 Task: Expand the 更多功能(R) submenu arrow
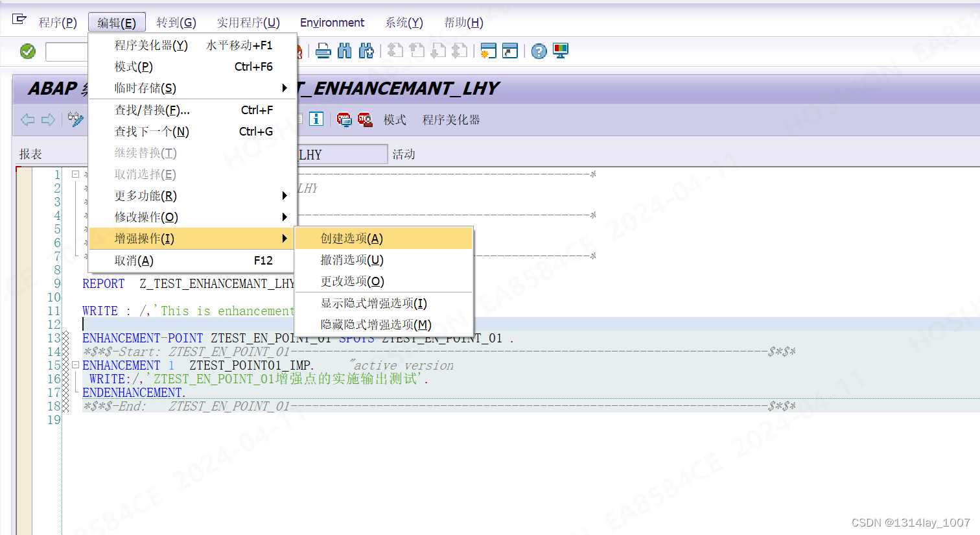(x=285, y=195)
